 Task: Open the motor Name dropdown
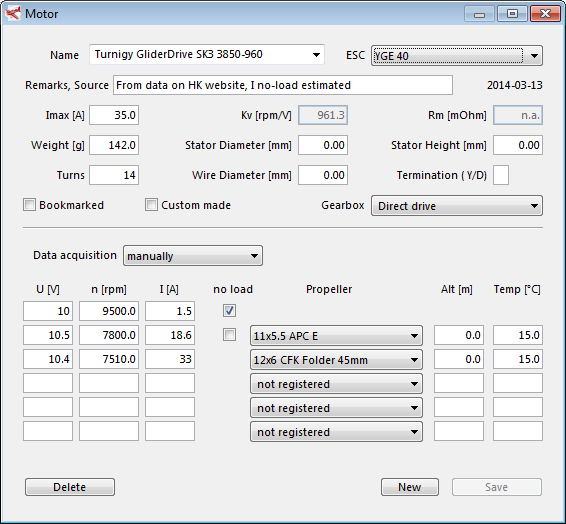click(207, 55)
